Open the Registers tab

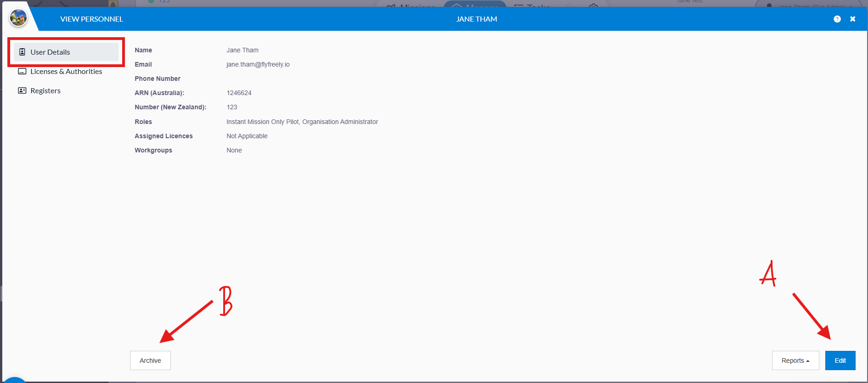click(45, 90)
